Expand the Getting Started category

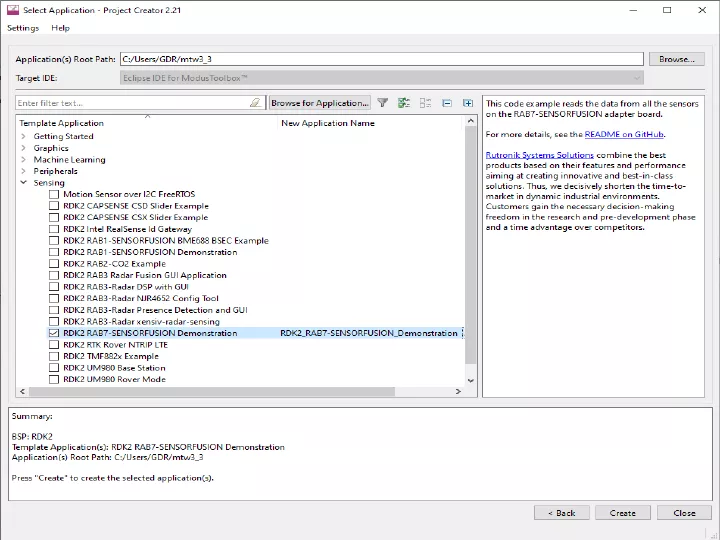point(23,136)
